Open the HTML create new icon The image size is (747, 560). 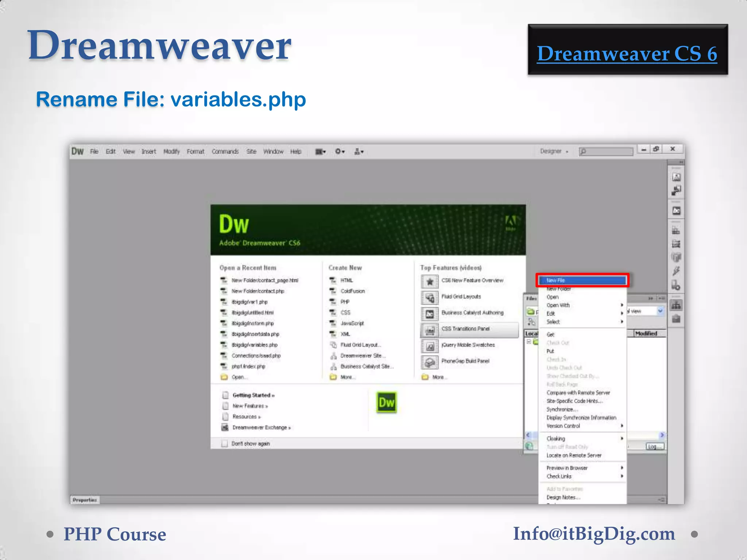333,280
